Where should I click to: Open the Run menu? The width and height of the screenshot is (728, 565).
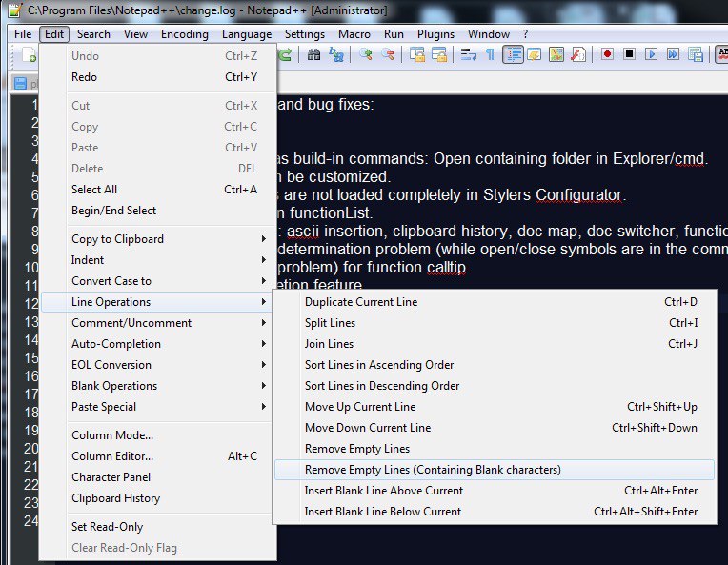394,34
